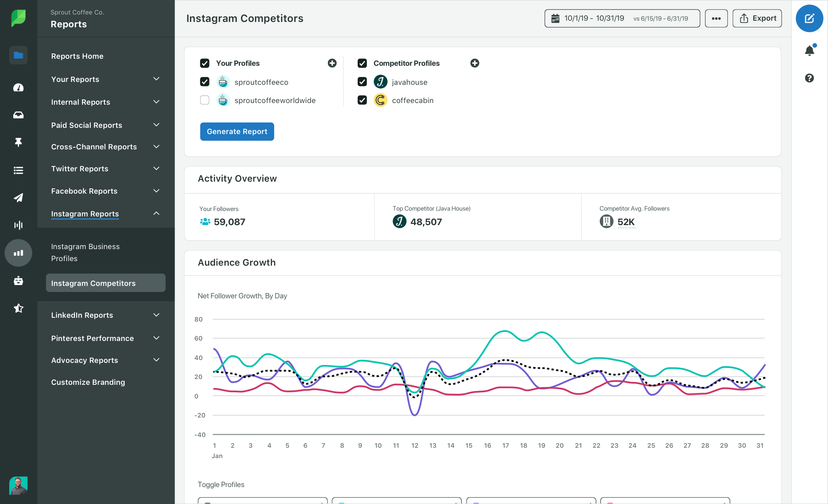This screenshot has height=504, width=828.
Task: Click the three-dots overflow menu button
Action: (716, 18)
